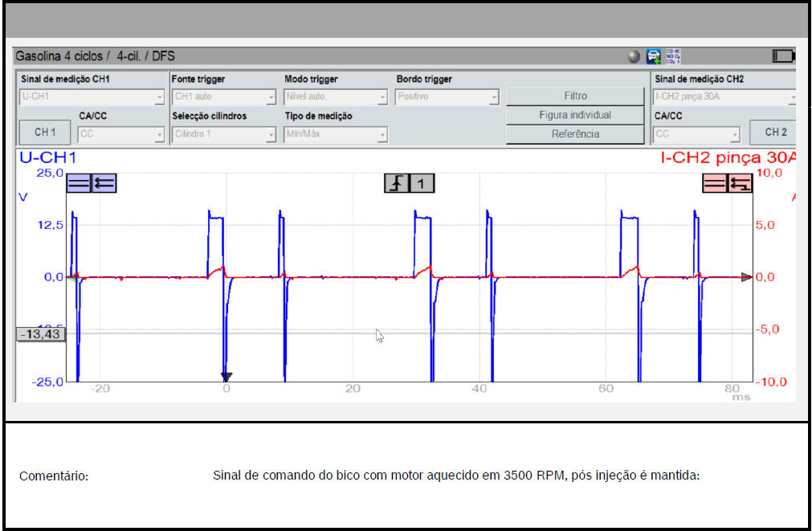The height and width of the screenshot is (531, 812).
Task: Click the exhaust gas CO/HC icon
Action: (x=673, y=56)
